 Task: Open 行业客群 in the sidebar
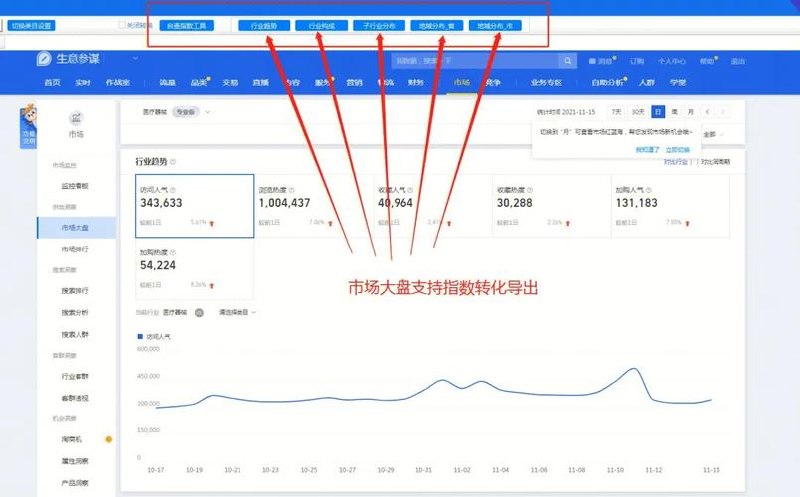coord(75,376)
